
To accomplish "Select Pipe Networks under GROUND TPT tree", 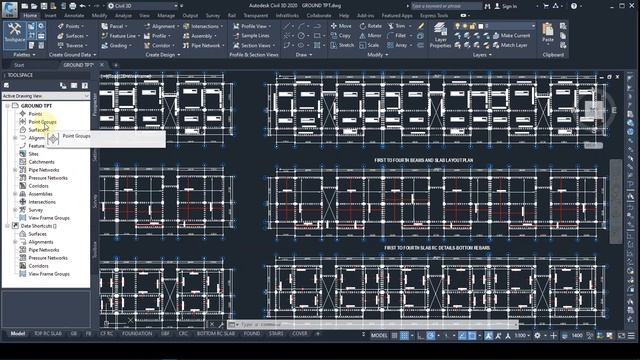I will [44, 170].
